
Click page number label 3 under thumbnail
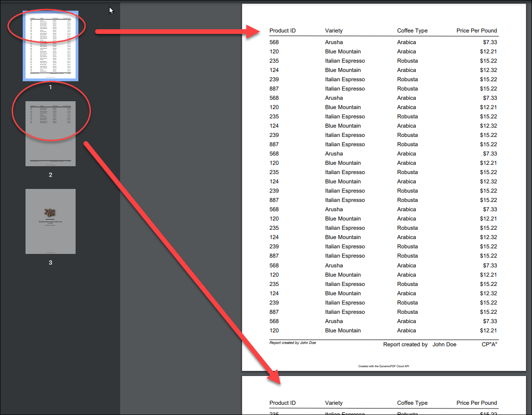click(x=51, y=262)
